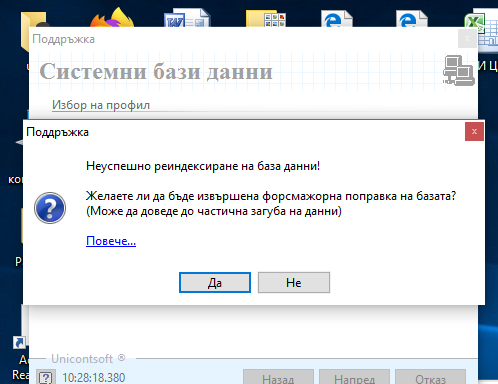The height and width of the screenshot is (384, 498).
Task: Click the Неуспешно реиндексиране на база данни message
Action: tap(203, 166)
